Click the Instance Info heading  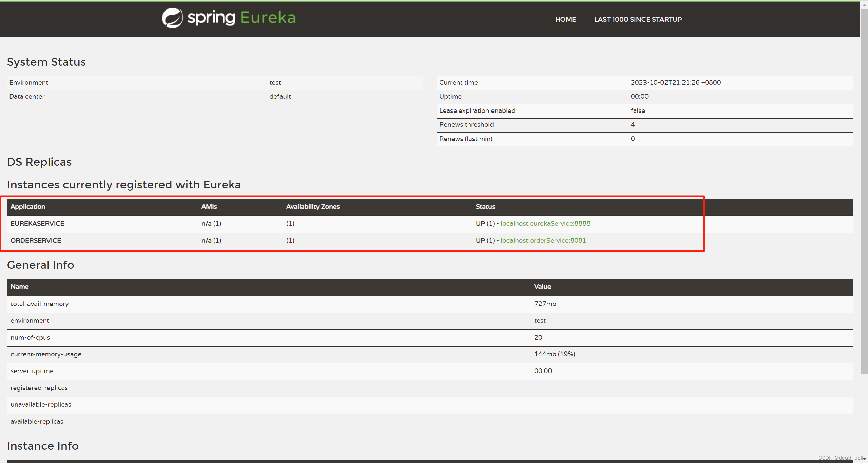click(43, 446)
